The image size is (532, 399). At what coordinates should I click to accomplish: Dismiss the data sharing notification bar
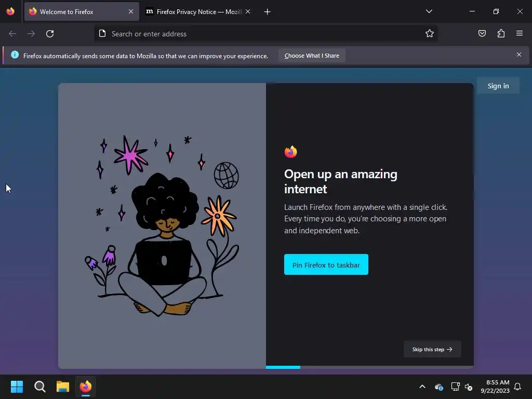[519, 55]
